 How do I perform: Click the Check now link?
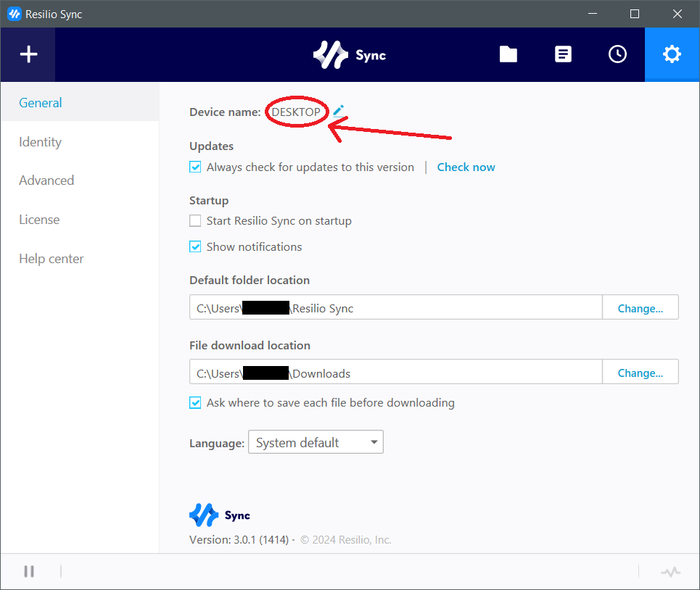point(466,167)
